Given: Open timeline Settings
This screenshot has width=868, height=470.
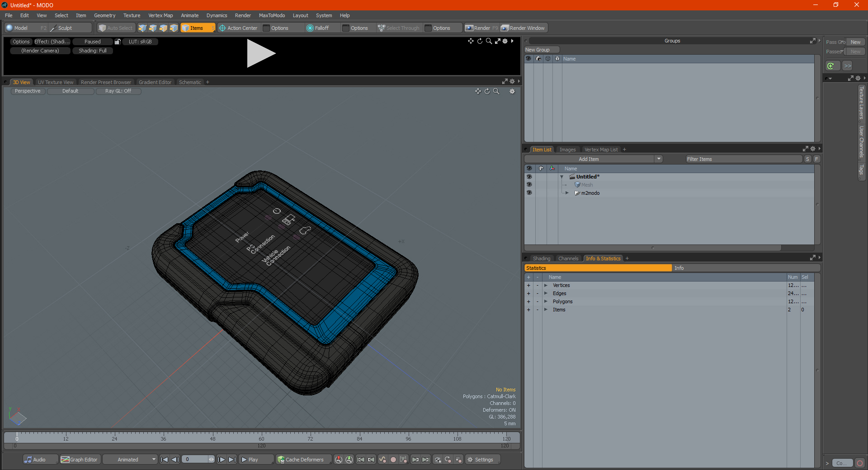Looking at the screenshot, I should (483, 460).
